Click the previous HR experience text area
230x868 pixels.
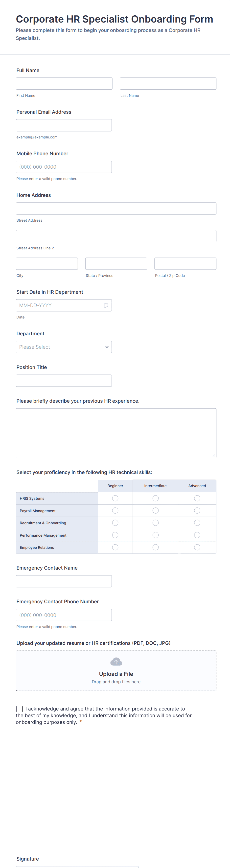point(116,433)
